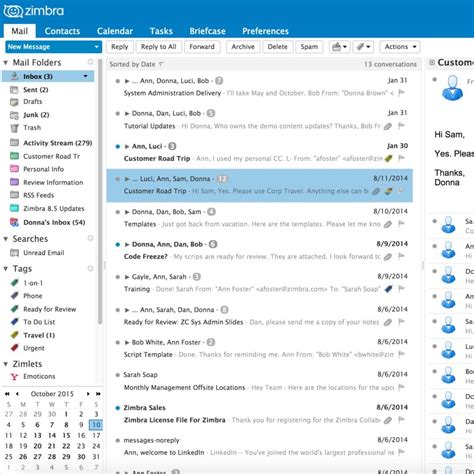The width and height of the screenshot is (474, 474).
Task: Toggle flag on Code Freeze conversation
Action: coord(402,256)
